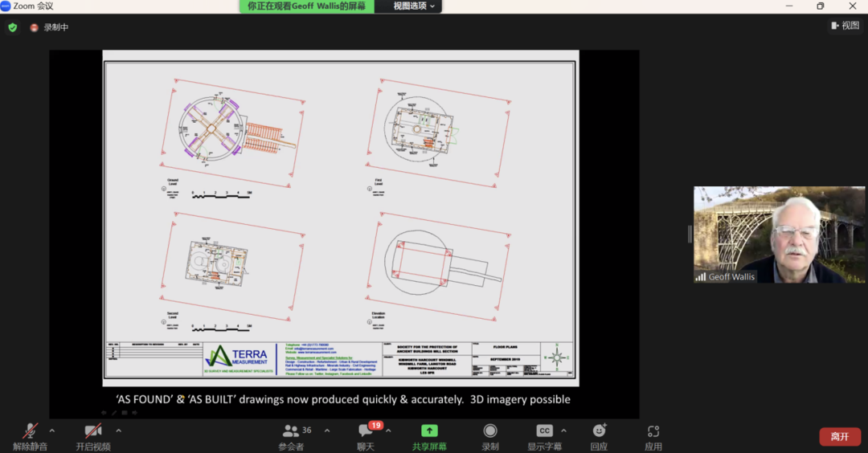Click the participant count 36
The height and width of the screenshot is (453, 868).
pos(307,430)
